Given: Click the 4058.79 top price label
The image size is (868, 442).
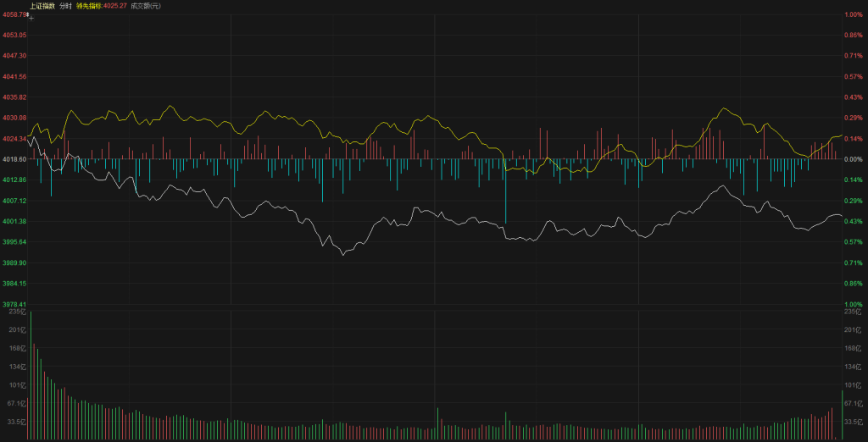Looking at the screenshot, I should coord(14,14).
